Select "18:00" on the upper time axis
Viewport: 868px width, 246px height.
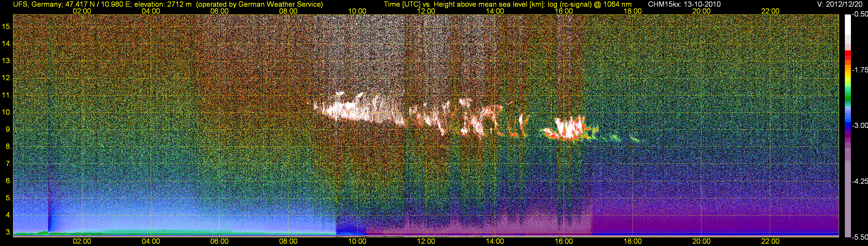click(x=632, y=11)
